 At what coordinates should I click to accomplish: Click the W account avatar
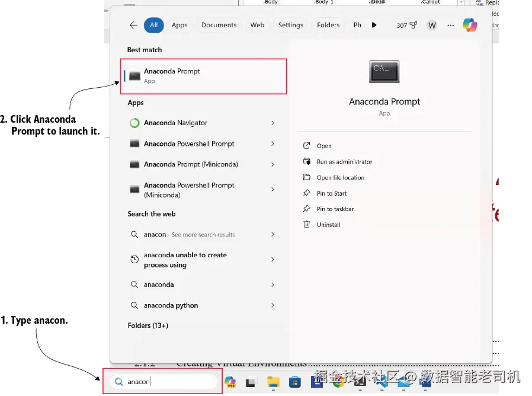432,25
